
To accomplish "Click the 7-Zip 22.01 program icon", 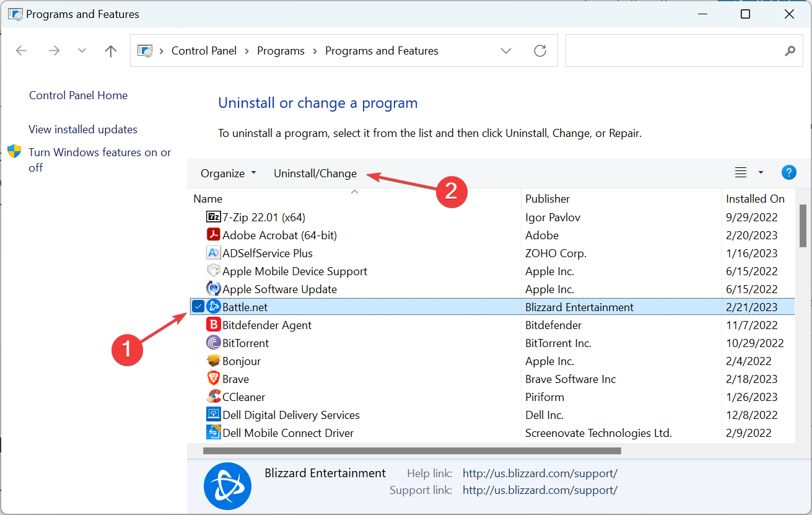I will (x=213, y=217).
